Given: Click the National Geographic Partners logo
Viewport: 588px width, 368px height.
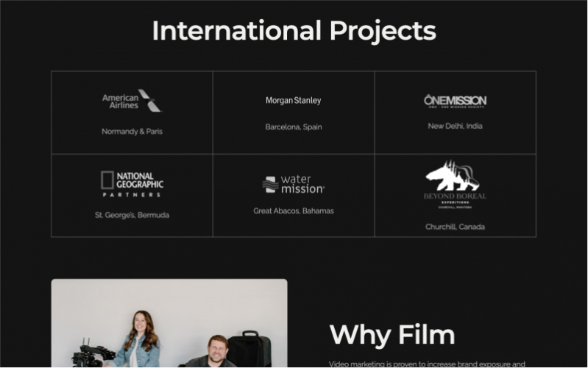Looking at the screenshot, I should [x=132, y=184].
